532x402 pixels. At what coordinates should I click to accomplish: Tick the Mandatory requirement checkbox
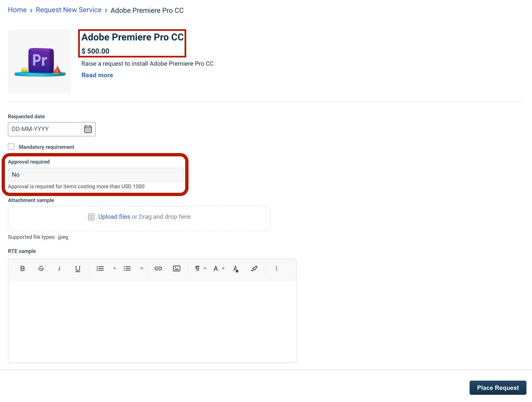(11, 146)
